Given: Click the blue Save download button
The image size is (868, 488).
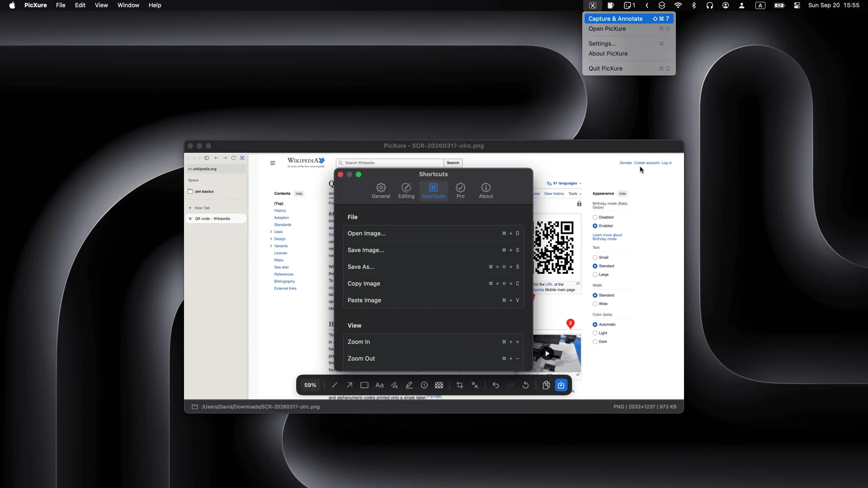Looking at the screenshot, I should [x=561, y=385].
